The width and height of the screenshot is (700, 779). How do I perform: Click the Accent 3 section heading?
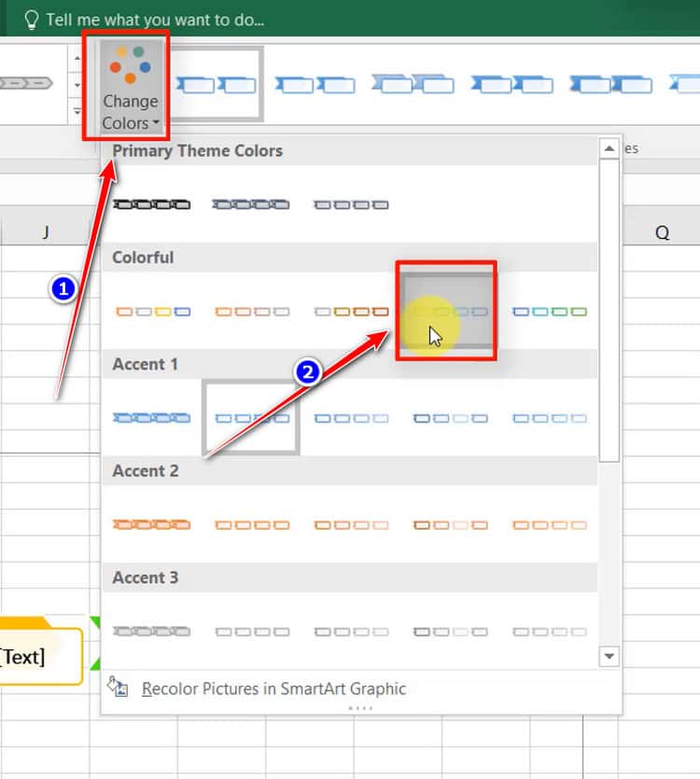click(146, 577)
